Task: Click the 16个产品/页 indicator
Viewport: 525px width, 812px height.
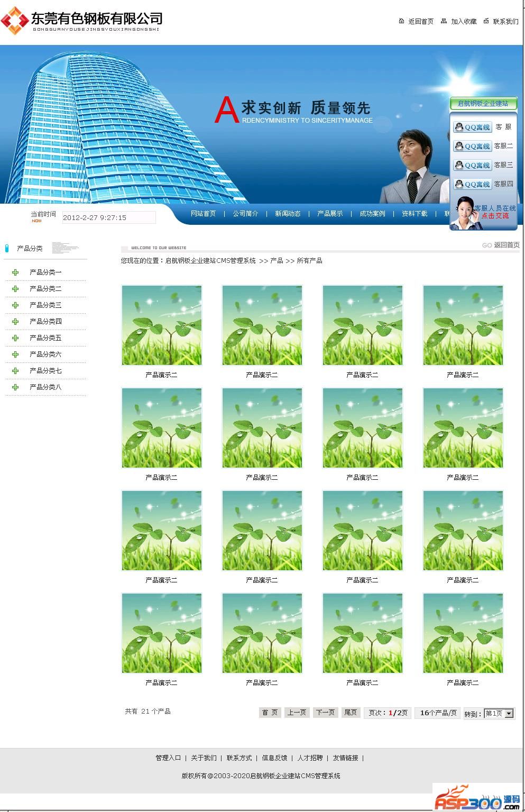Action: (438, 713)
